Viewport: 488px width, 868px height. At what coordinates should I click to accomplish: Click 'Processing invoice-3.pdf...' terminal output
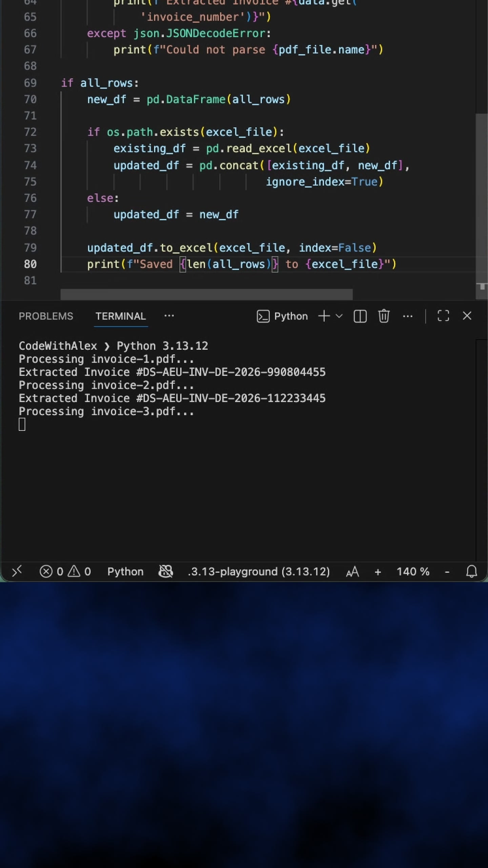[106, 411]
